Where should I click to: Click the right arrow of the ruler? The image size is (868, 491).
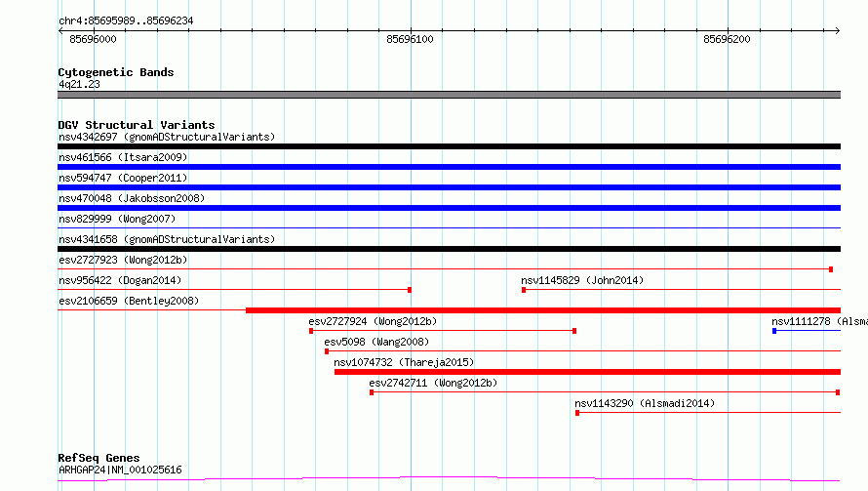(x=837, y=30)
